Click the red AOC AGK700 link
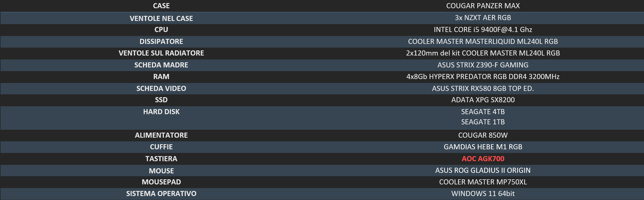 pos(483,159)
